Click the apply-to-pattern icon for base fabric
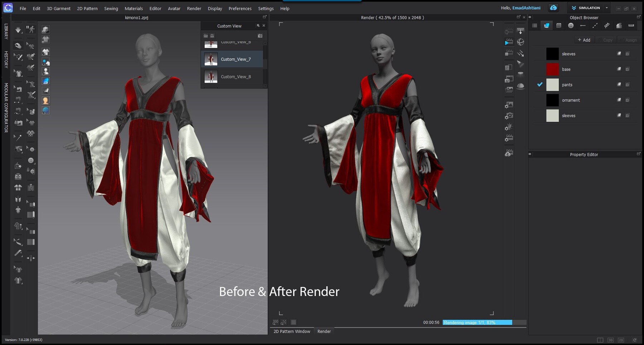The height and width of the screenshot is (345, 644). pos(619,69)
